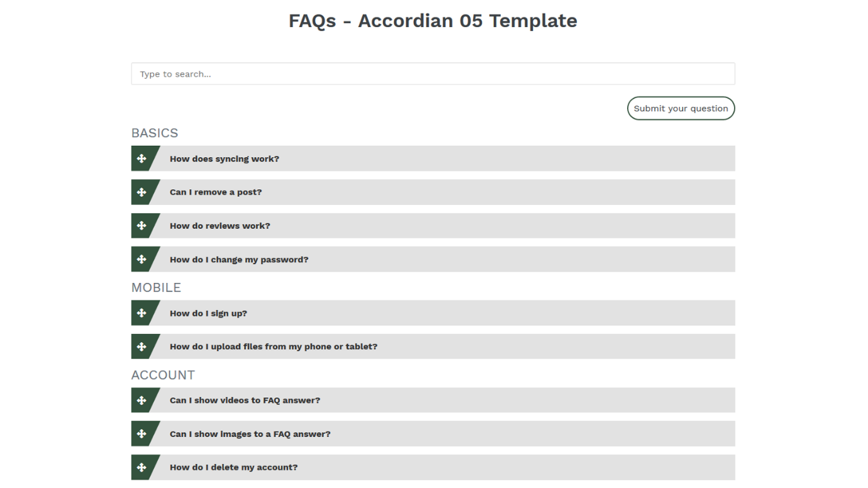The image size is (868, 488).
Task: Click the icon next to the upload files question
Action: (142, 347)
